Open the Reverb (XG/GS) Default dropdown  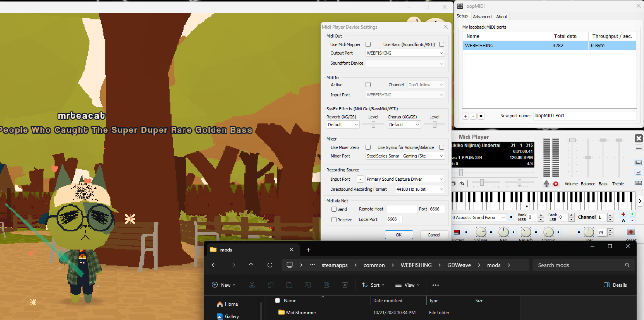pos(343,125)
